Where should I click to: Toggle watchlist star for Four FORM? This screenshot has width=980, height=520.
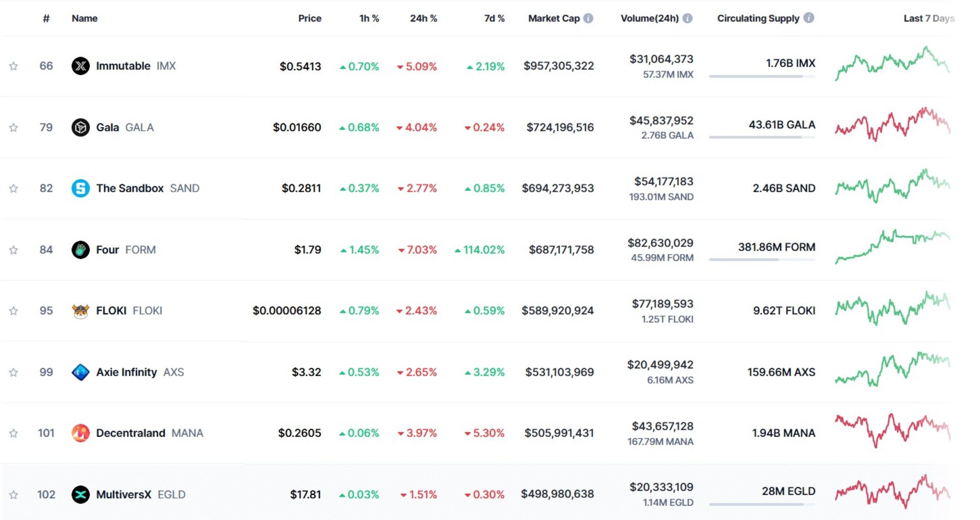pos(14,250)
